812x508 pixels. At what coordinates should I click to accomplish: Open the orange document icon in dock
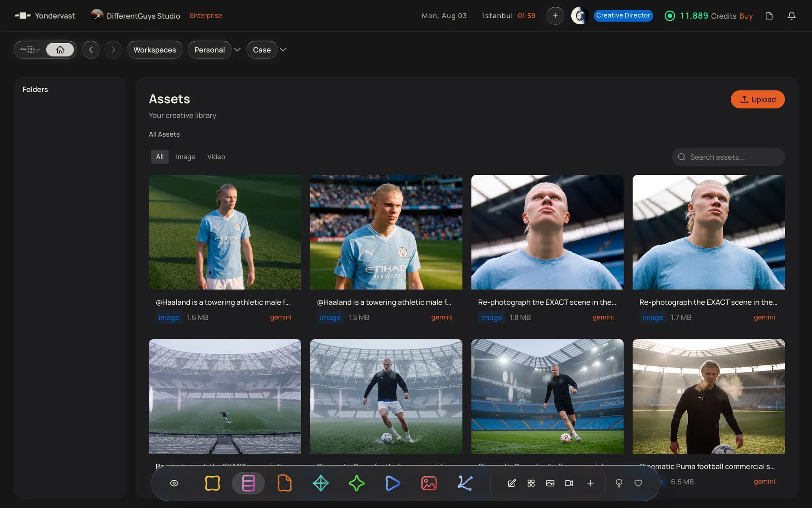[285, 483]
